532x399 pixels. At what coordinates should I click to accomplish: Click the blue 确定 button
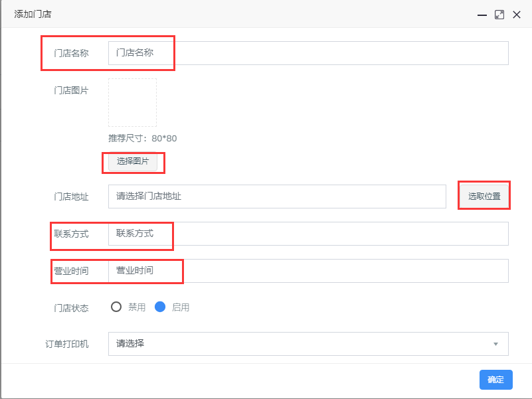pyautogui.click(x=495, y=380)
